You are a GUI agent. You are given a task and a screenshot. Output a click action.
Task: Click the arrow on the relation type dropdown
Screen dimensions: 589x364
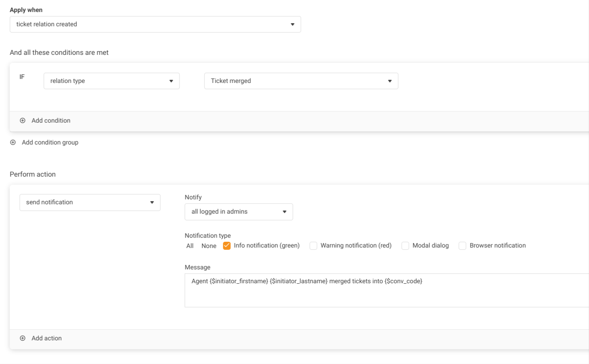171,81
